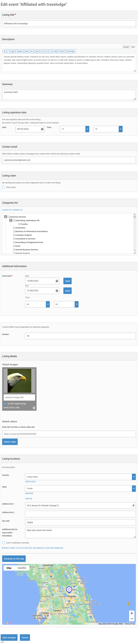The height and width of the screenshot is (644, 138).
Task: Select 'set this image as logo' radio
Action: 5,404
